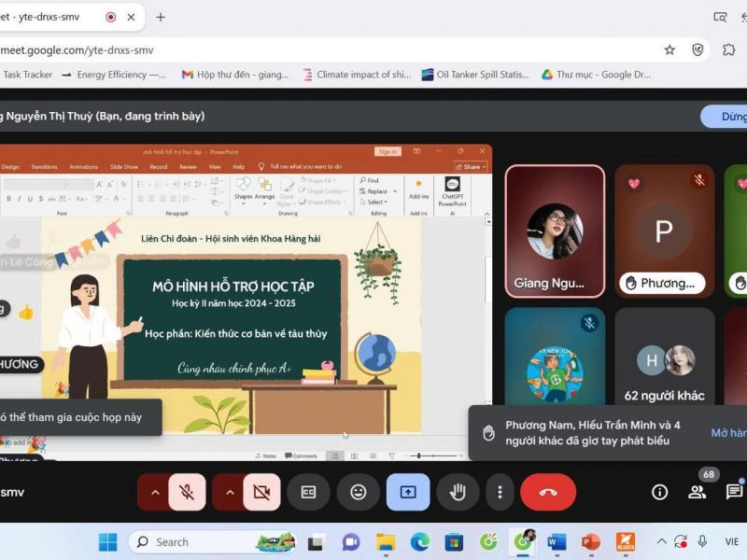Open meeting details info icon
Screen dimensions: 747x560
point(659,492)
